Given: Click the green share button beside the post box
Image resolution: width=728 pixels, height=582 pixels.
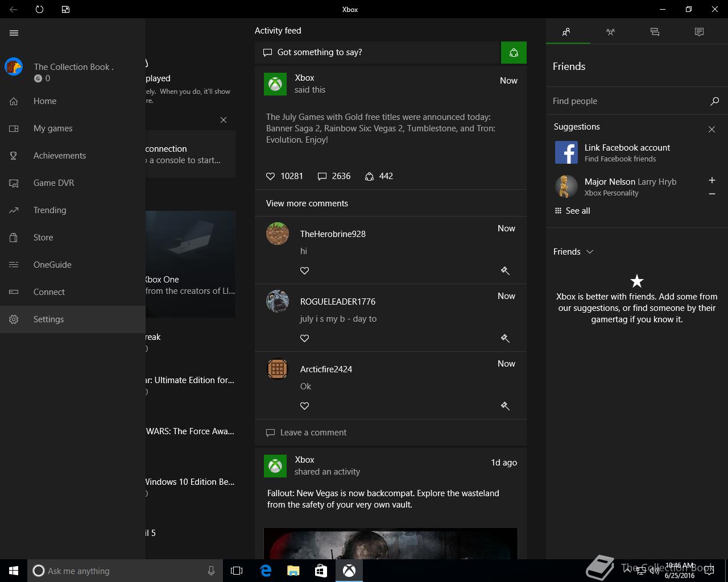Looking at the screenshot, I should 514,52.
